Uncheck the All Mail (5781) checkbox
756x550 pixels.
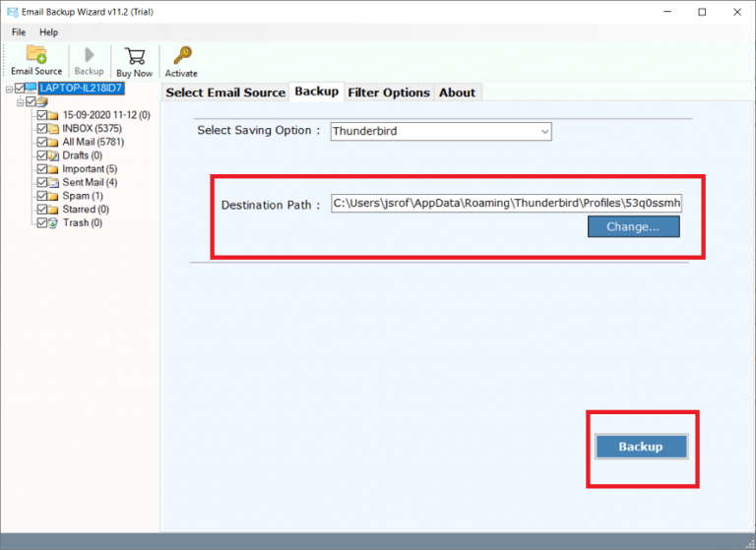coord(42,142)
